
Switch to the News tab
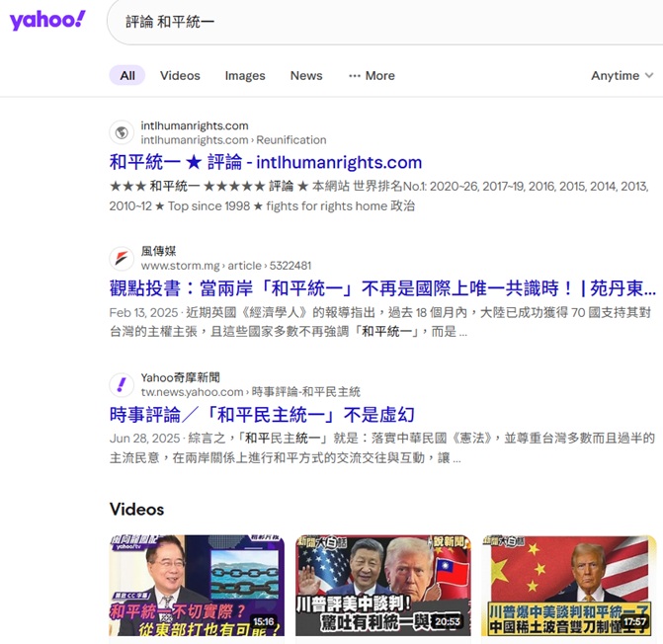306,75
